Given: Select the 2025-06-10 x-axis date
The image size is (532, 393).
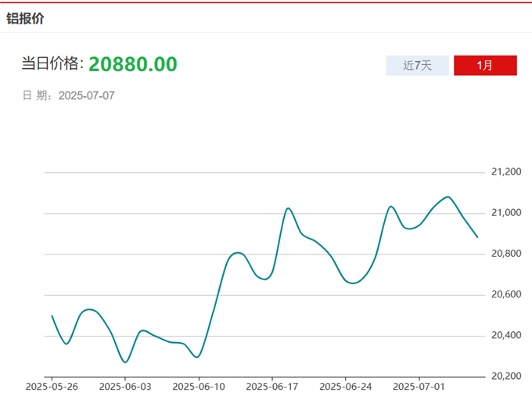Looking at the screenshot, I should tap(199, 386).
